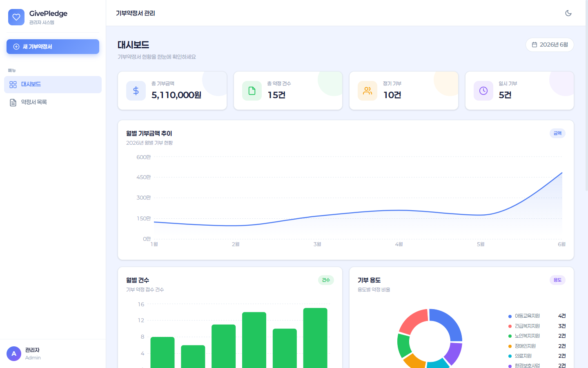Click the 월별 건수 chart title
The width and height of the screenshot is (588, 368).
(x=138, y=280)
